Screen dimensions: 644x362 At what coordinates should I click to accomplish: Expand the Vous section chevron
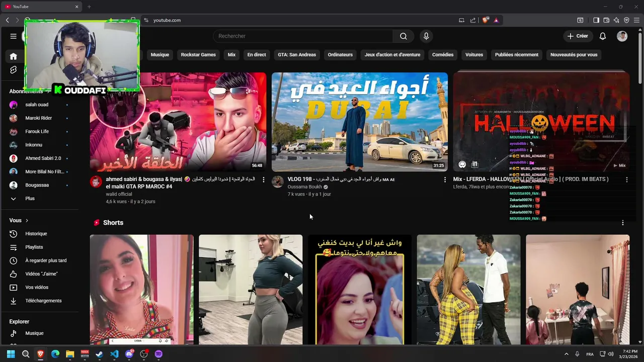click(x=27, y=221)
